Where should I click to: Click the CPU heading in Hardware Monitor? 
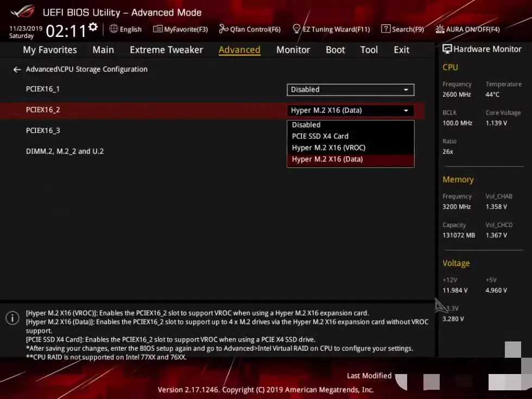450,67
